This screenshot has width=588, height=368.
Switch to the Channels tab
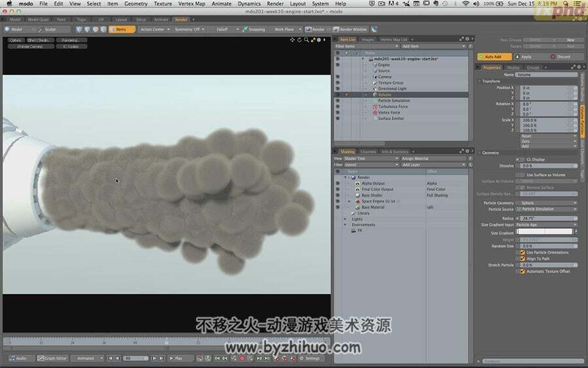(368, 152)
